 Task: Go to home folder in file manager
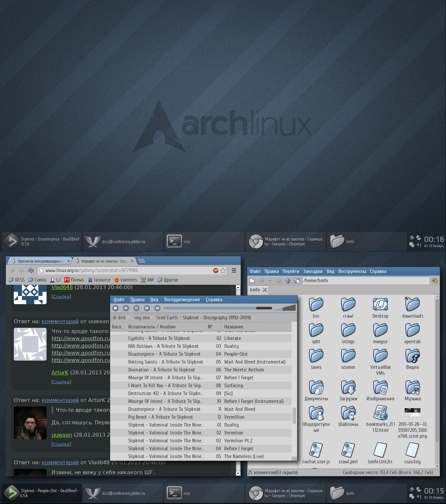[x=297, y=281]
